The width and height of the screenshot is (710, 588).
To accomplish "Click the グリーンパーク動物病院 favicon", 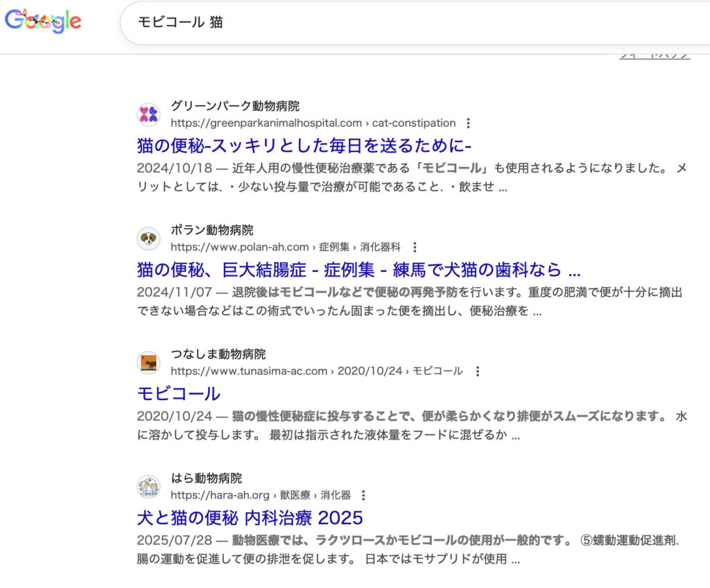I will coord(148,114).
